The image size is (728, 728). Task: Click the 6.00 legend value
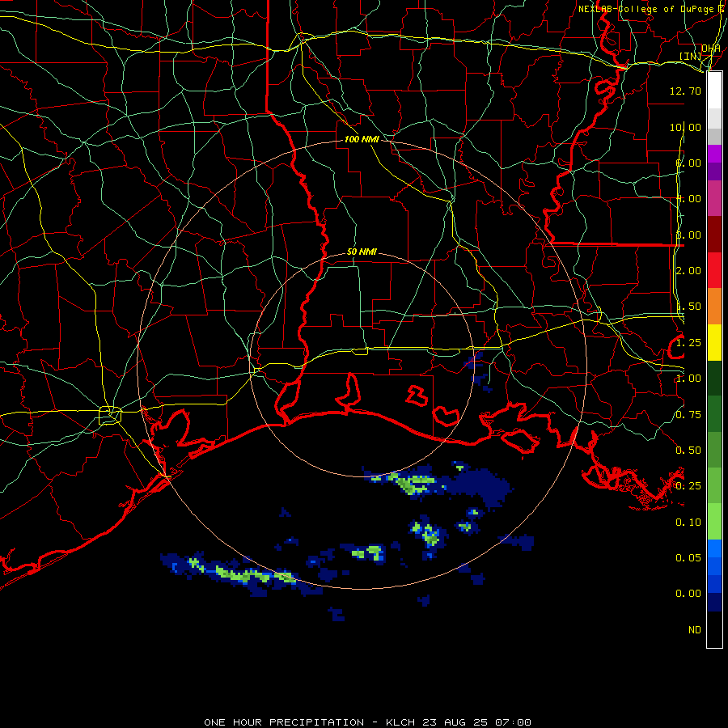688,163
